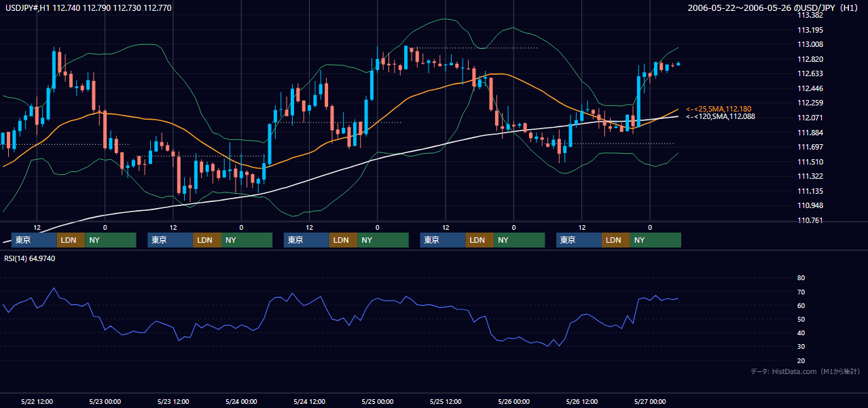The width and height of the screenshot is (868, 408).
Task: Jump to 5/26 12:00 time label
Action: 582,402
